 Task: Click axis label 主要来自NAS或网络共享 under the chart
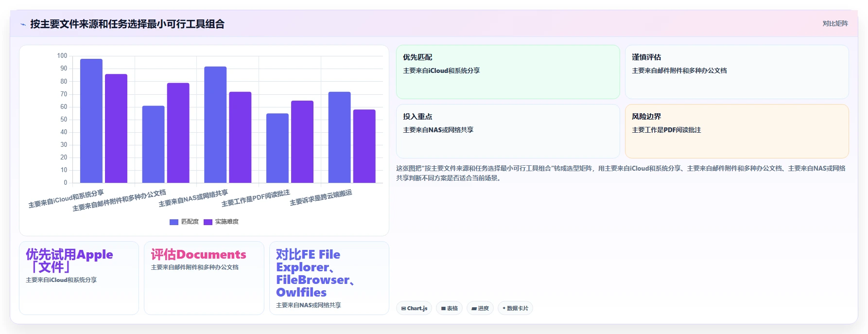[x=193, y=198]
